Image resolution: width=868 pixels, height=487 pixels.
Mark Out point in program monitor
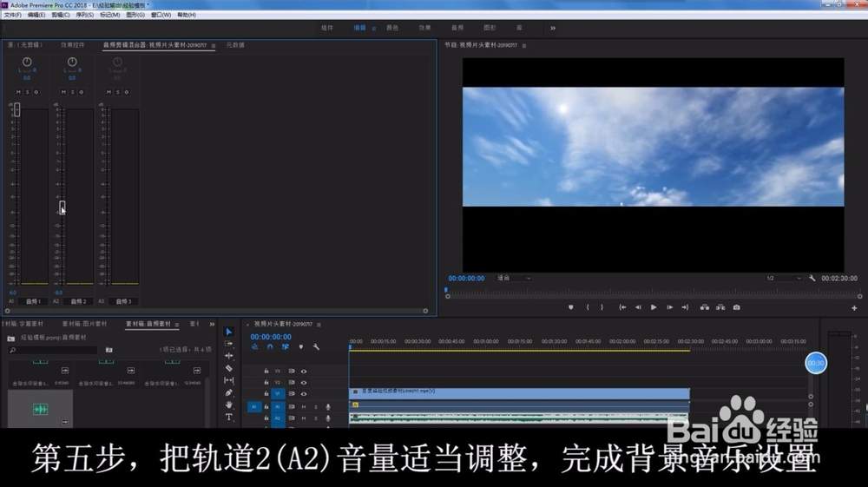tap(602, 307)
